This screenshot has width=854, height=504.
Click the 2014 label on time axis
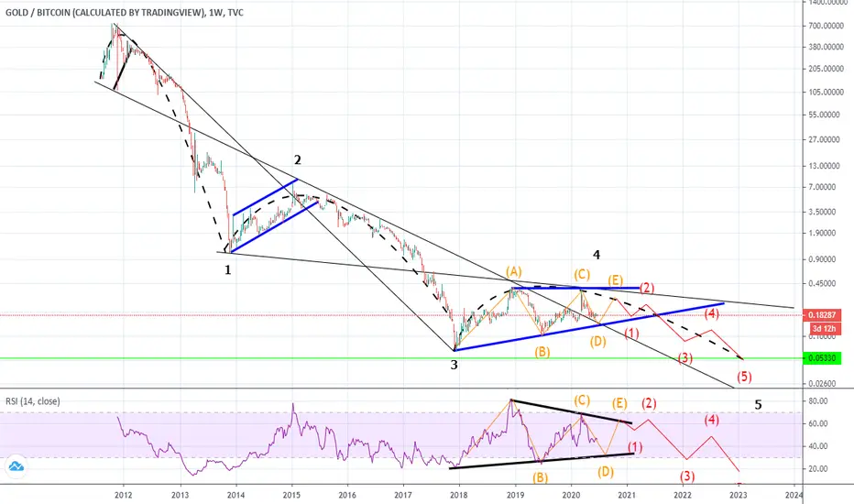click(x=235, y=495)
